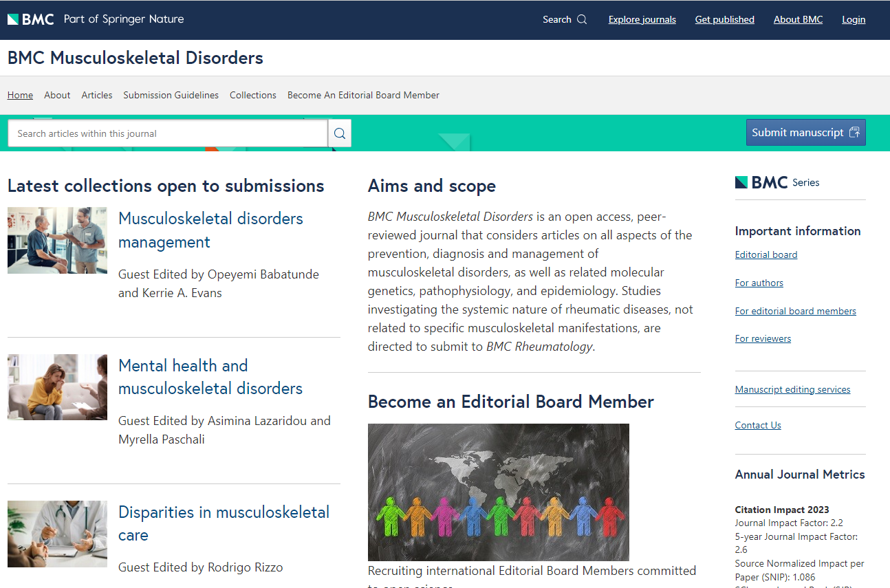Screen dimensions: 890x588
Task: Click the magnifier search button beside the search field
Action: coord(340,133)
